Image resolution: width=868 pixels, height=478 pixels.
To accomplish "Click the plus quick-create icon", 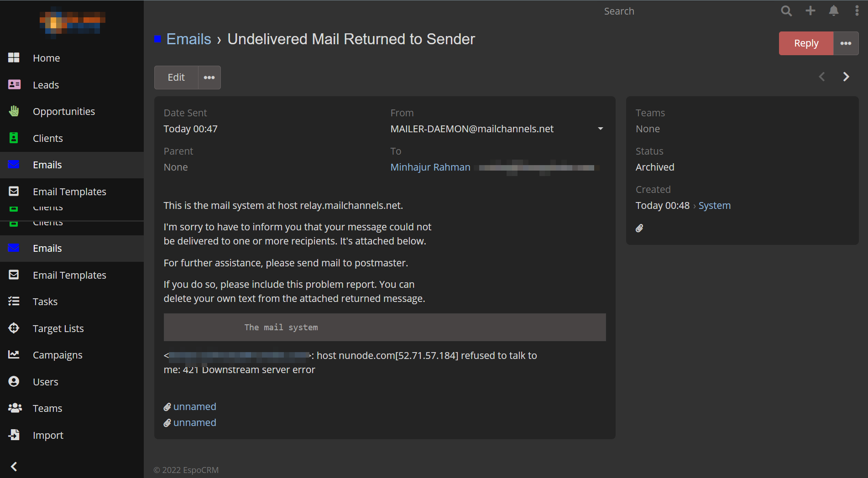I will 810,11.
